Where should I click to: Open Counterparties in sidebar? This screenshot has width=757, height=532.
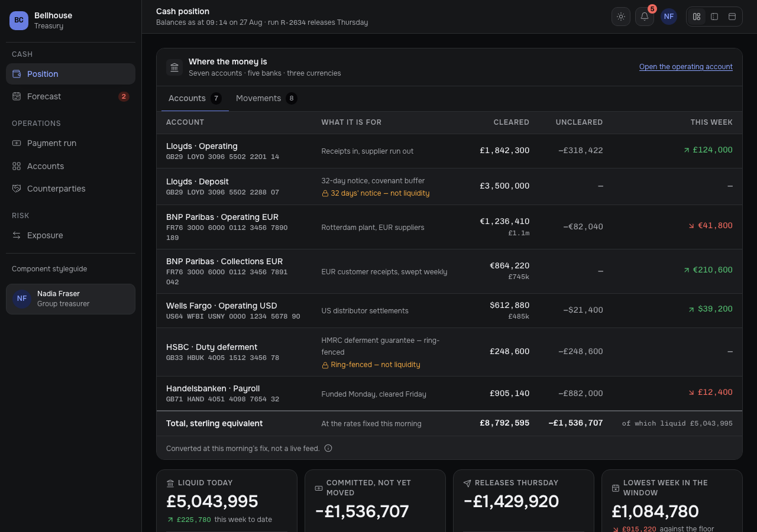(x=70, y=189)
